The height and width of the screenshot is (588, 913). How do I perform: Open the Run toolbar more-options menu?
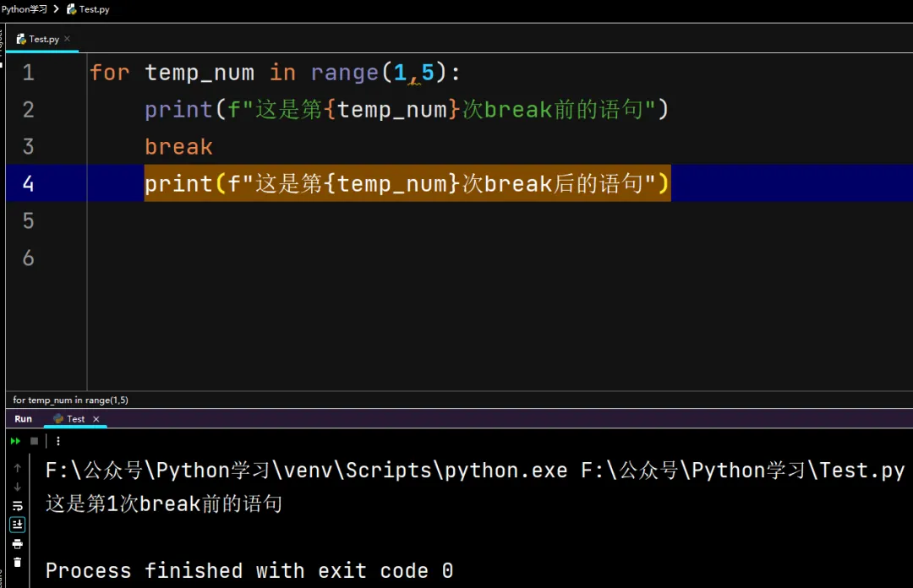[58, 441]
